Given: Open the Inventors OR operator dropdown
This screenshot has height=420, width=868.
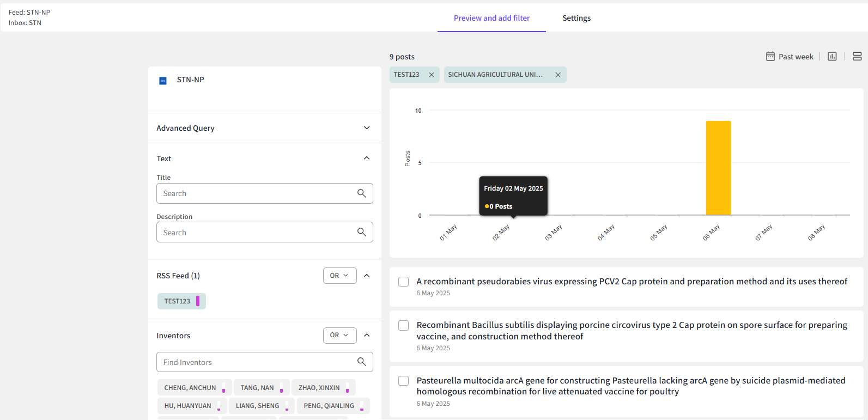Looking at the screenshot, I should click(x=339, y=336).
